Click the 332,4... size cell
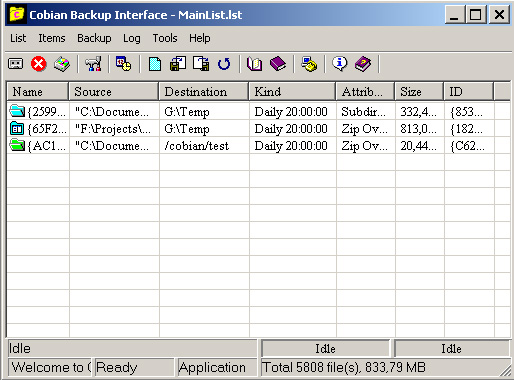 pyautogui.click(x=418, y=112)
